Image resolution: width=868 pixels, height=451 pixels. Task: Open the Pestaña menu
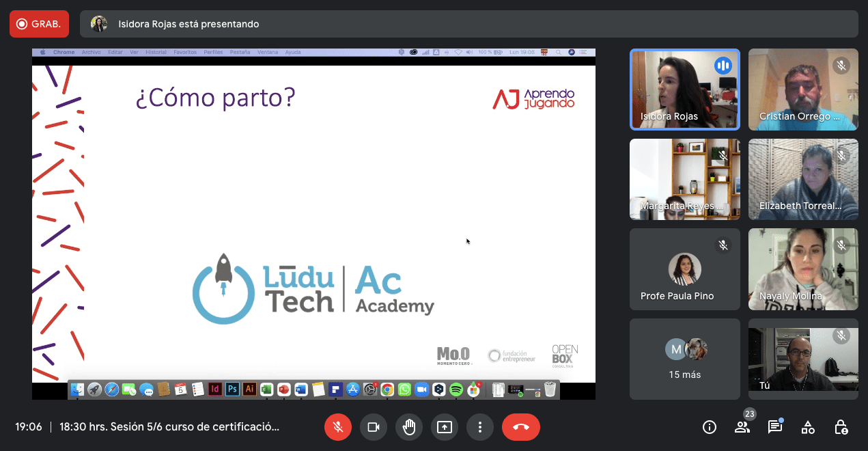coord(240,52)
